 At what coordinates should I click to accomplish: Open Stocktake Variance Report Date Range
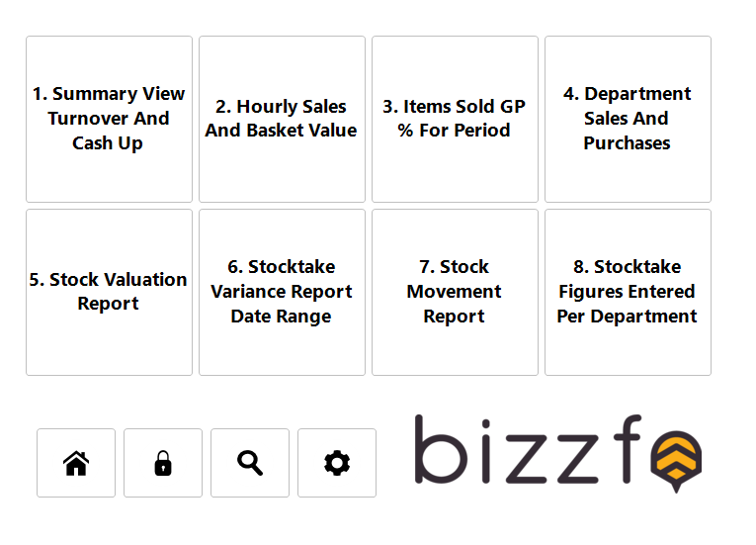282,292
